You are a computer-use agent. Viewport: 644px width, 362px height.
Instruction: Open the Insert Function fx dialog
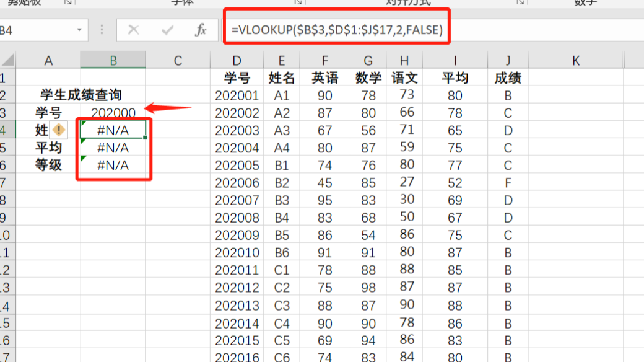201,30
